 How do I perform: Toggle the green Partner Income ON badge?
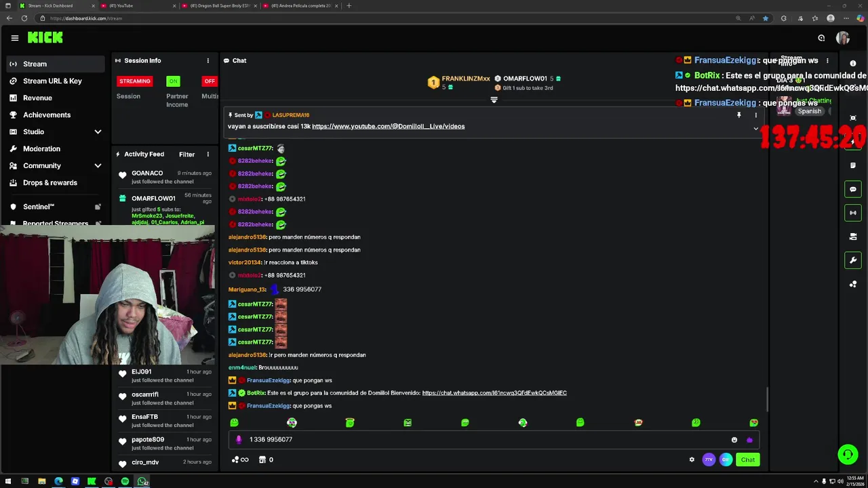pyautogui.click(x=174, y=81)
